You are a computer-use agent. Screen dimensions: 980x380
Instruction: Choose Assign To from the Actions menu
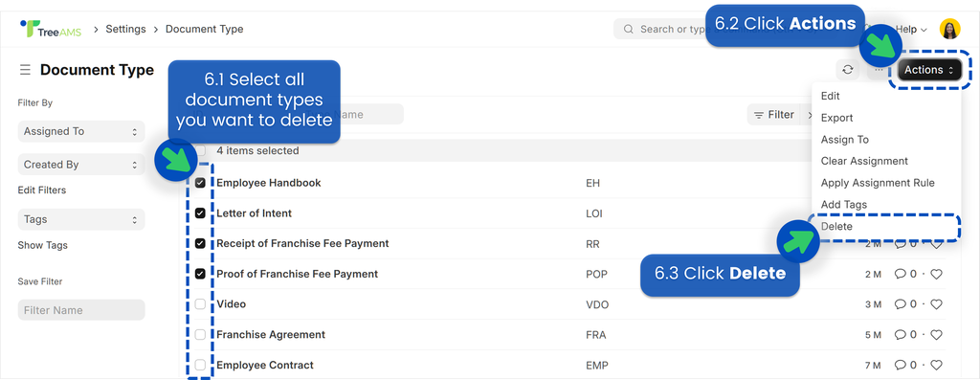point(844,140)
